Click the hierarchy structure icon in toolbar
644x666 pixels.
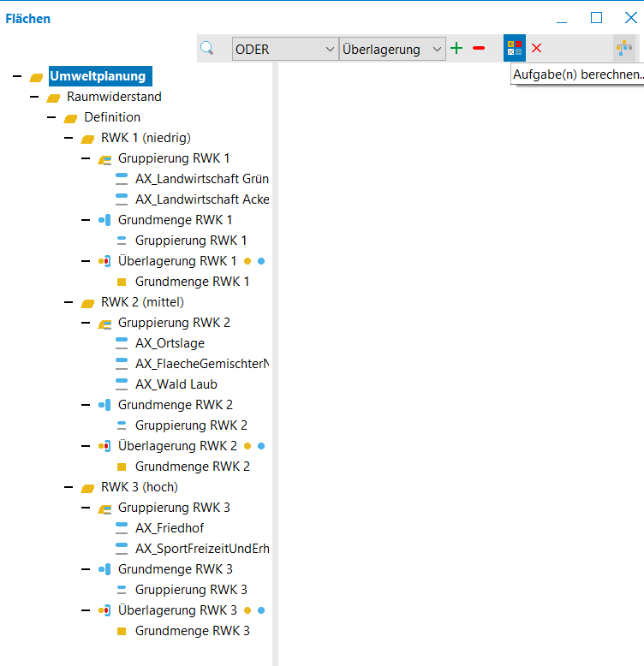[624, 49]
